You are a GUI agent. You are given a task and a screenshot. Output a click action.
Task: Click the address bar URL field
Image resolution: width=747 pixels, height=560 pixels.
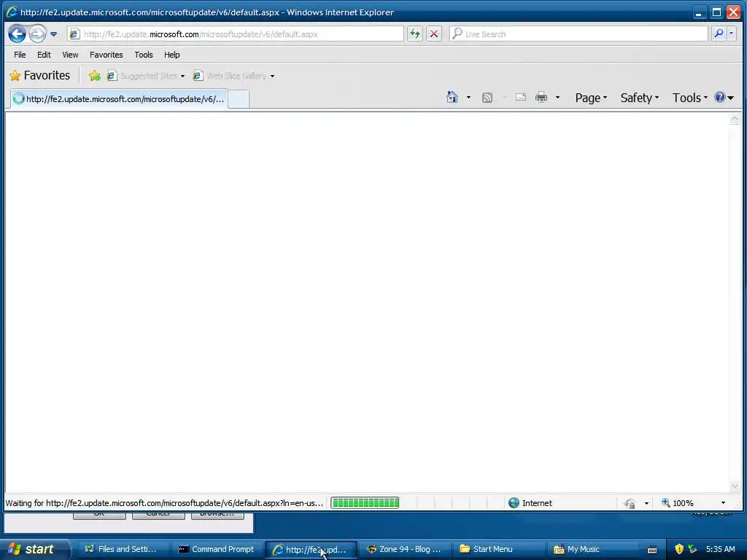point(236,34)
